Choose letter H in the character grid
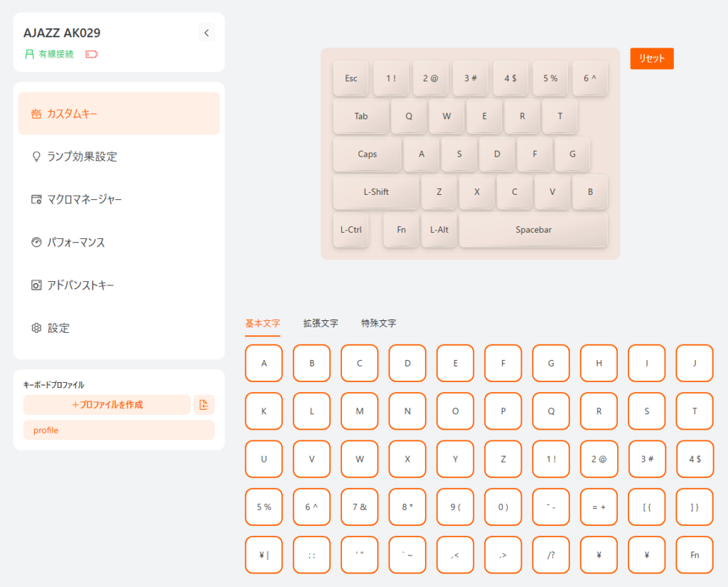This screenshot has height=587, width=728. [x=599, y=363]
